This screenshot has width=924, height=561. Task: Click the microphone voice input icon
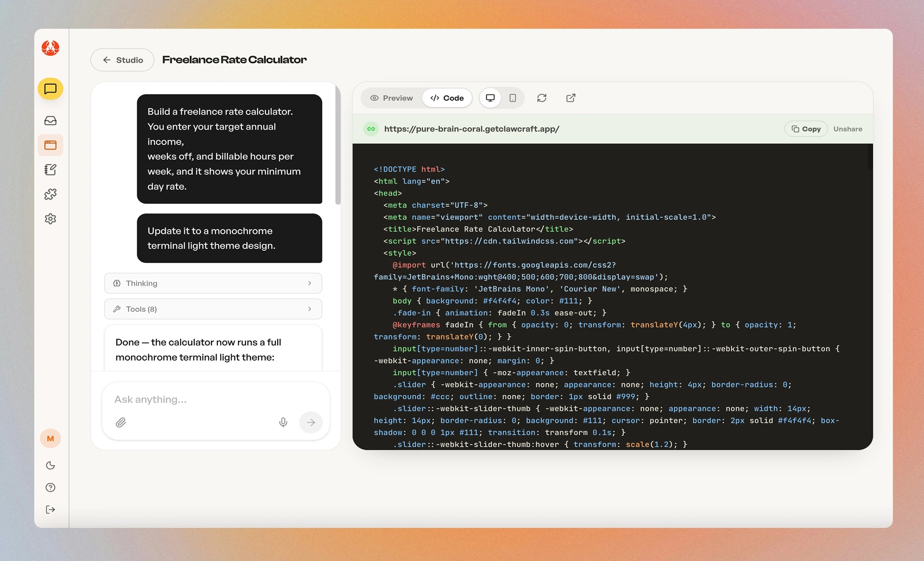[x=283, y=422]
